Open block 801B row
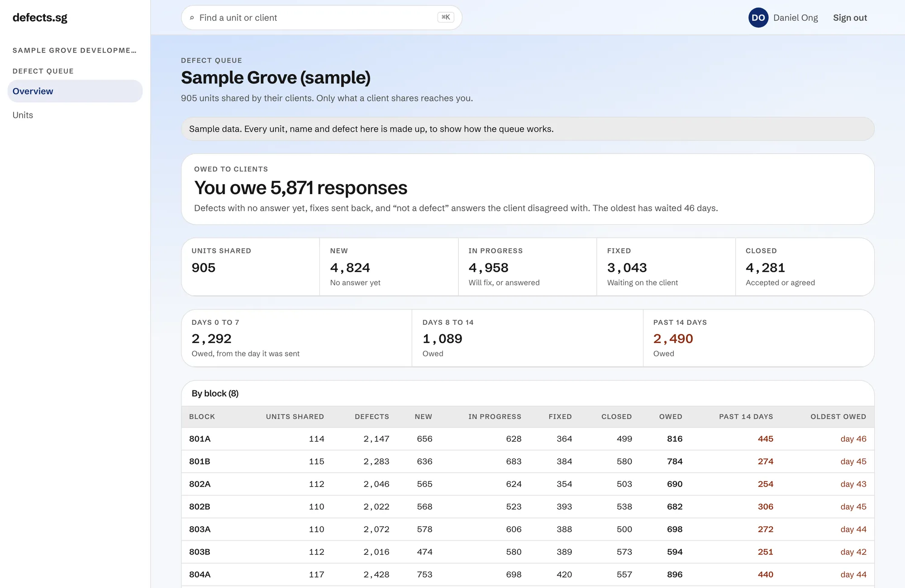 pyautogui.click(x=528, y=461)
